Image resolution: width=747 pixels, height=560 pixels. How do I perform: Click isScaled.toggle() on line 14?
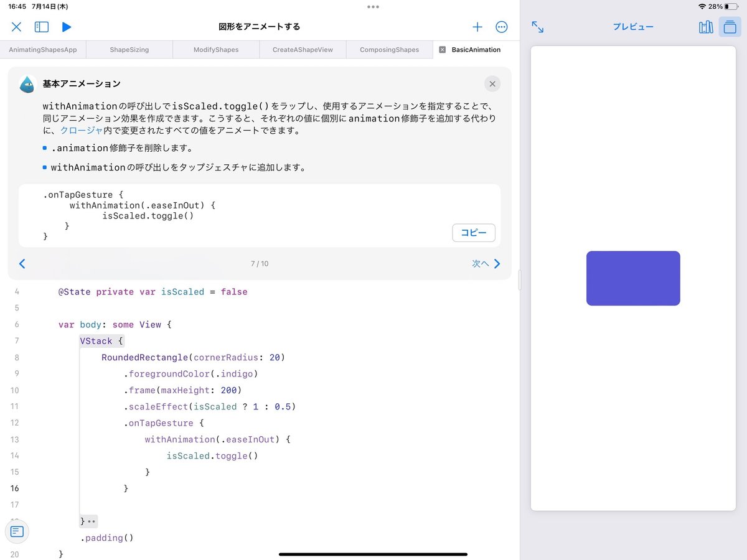tap(212, 455)
